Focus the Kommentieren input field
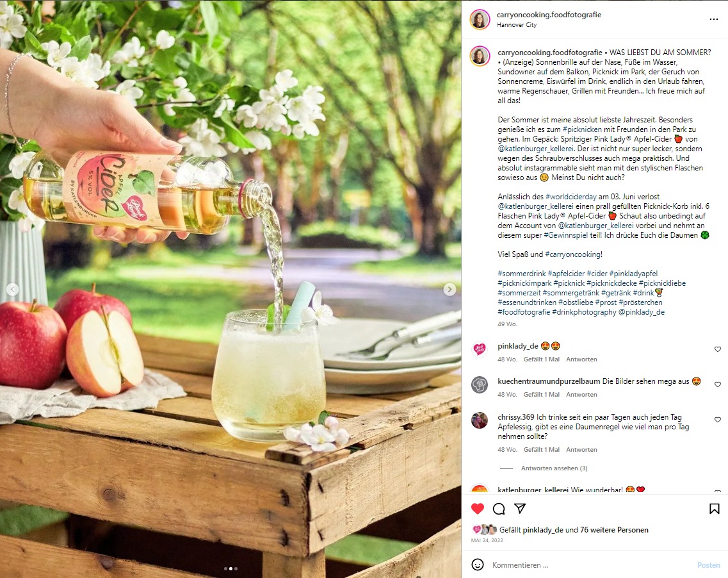The image size is (728, 578). tap(590, 565)
